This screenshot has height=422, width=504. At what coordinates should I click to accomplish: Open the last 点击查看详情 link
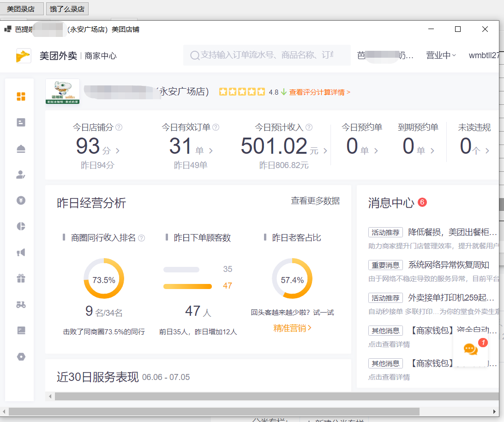pos(389,377)
